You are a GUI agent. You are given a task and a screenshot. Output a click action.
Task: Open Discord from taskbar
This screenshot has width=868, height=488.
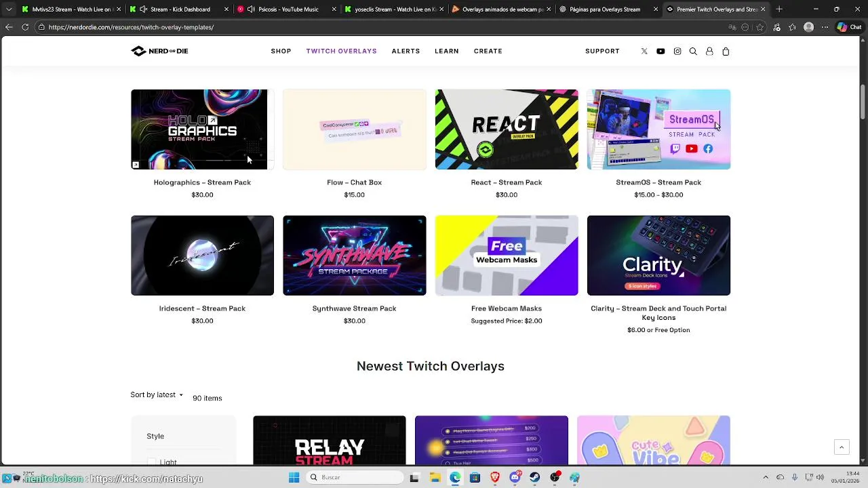(x=515, y=477)
